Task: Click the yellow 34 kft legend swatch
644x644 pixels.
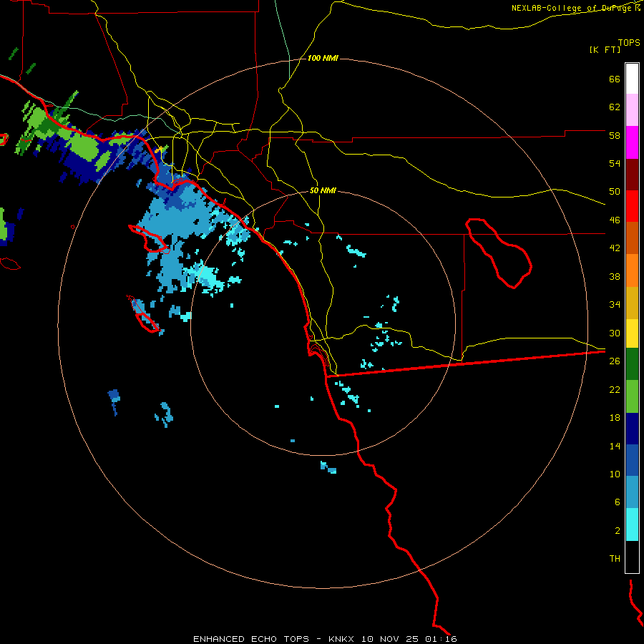Action: pos(632,333)
